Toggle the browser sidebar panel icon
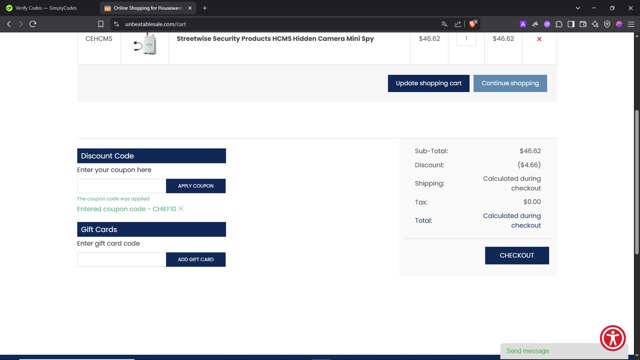The image size is (640, 360). coord(571,24)
